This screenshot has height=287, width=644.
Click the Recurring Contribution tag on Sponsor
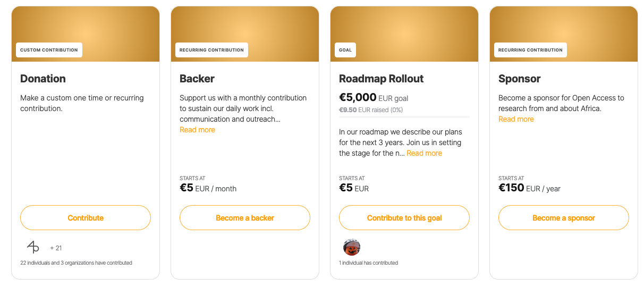(530, 50)
